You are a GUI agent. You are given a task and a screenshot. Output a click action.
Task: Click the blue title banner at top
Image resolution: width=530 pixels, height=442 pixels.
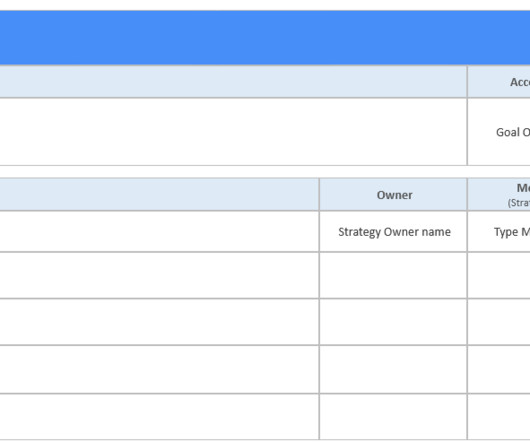pyautogui.click(x=265, y=38)
